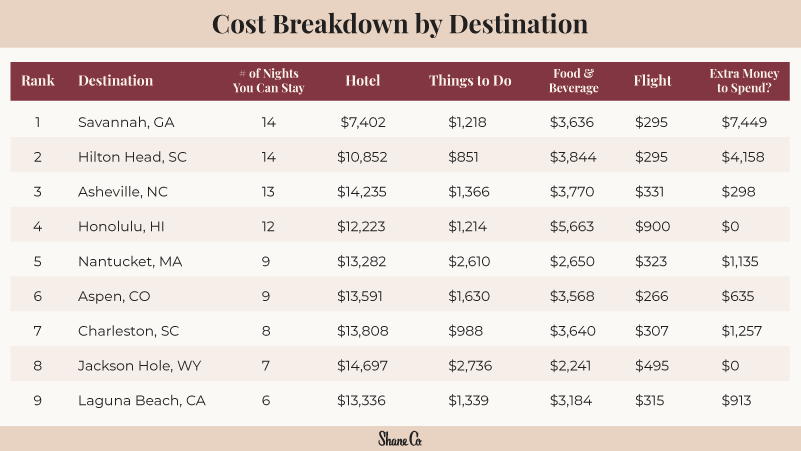Screen dimensions: 801x451
Task: Click Savannah's $7,449 extra money value
Action: 743,122
